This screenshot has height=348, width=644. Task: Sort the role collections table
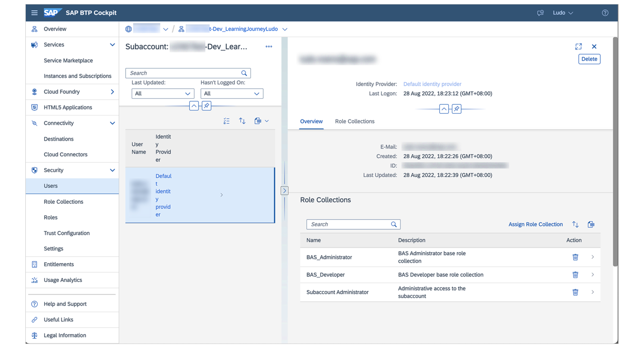coord(576,224)
